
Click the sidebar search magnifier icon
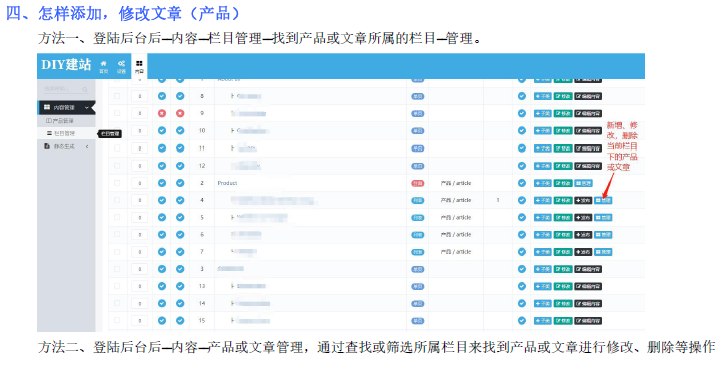(85, 89)
